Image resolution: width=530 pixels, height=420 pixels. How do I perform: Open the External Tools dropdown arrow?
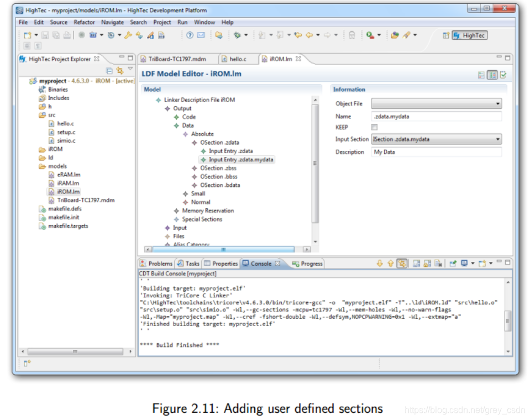click(379, 35)
